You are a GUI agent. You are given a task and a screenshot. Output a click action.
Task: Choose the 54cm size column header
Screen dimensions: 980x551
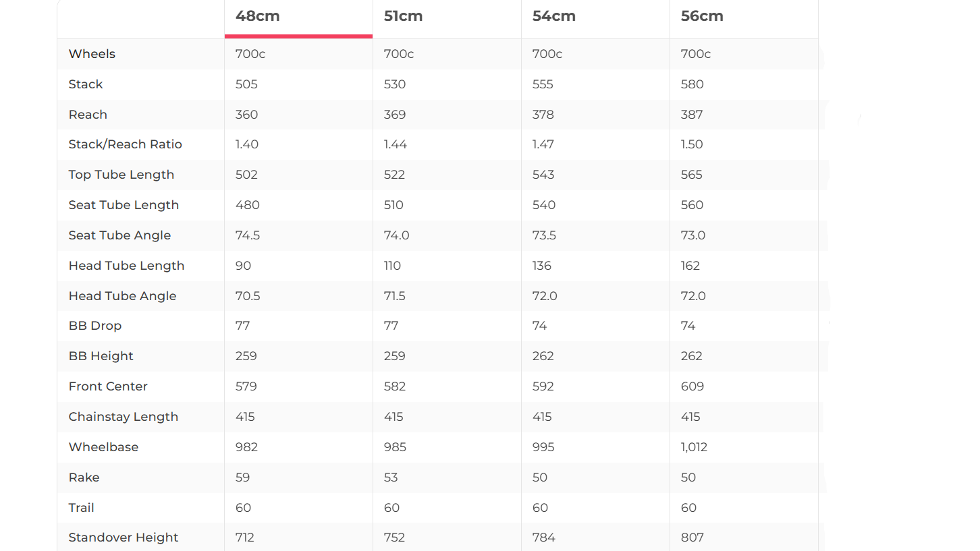[554, 16]
